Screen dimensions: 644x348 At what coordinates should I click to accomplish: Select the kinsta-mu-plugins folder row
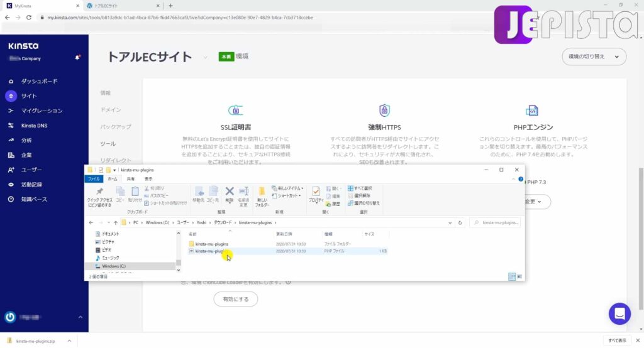(x=287, y=244)
